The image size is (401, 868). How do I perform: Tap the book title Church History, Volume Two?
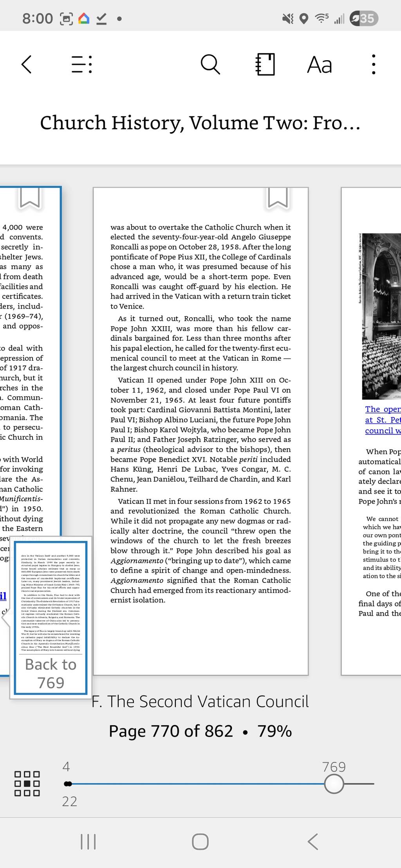tap(200, 123)
